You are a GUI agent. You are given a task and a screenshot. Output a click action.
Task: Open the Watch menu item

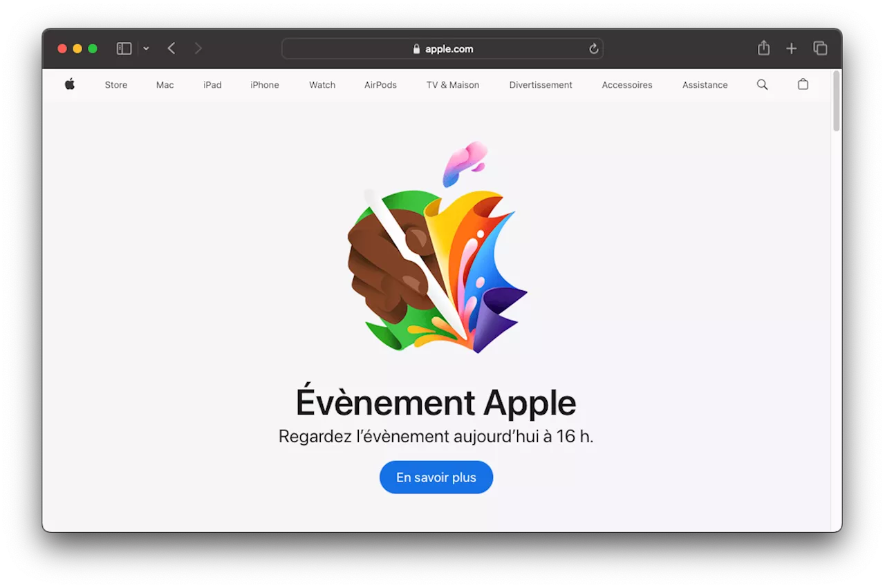(322, 85)
